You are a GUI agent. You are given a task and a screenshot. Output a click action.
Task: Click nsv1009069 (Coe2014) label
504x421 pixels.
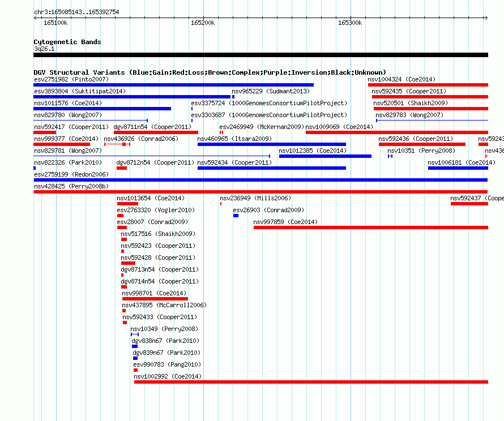[x=339, y=127]
